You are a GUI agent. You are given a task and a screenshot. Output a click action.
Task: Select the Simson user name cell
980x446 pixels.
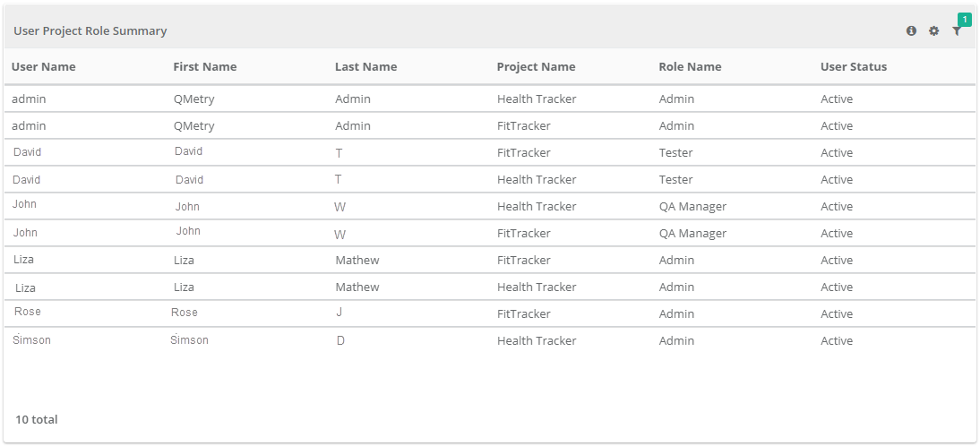[x=32, y=340]
